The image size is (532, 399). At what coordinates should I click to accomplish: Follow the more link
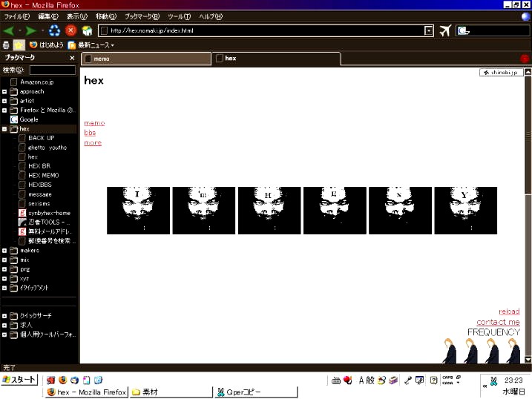[93, 142]
